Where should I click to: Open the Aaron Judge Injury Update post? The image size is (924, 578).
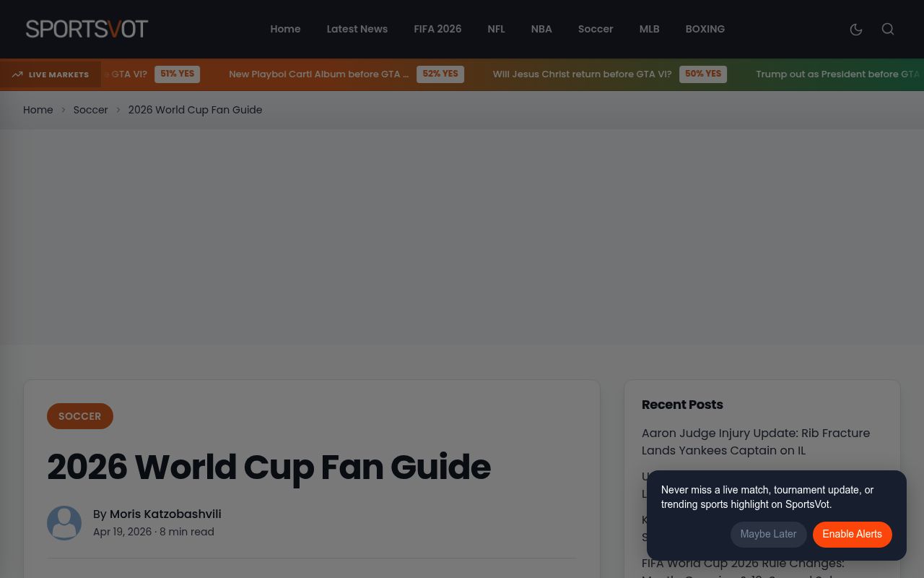point(756,441)
